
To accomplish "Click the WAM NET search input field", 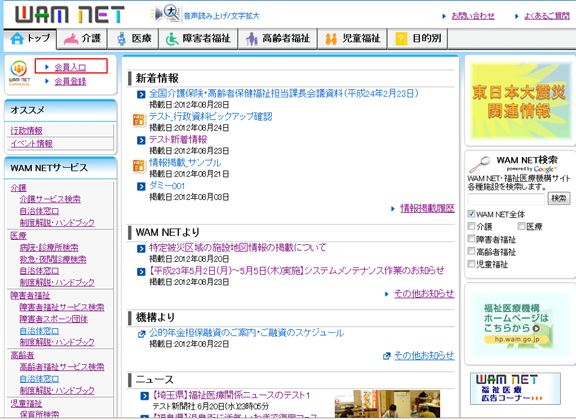I will click(506, 199).
